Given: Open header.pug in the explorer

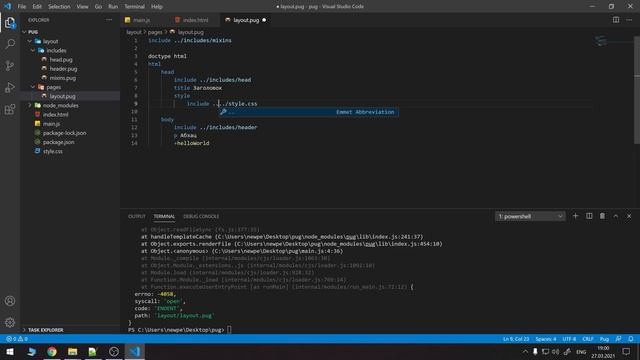Looking at the screenshot, I should [63, 69].
